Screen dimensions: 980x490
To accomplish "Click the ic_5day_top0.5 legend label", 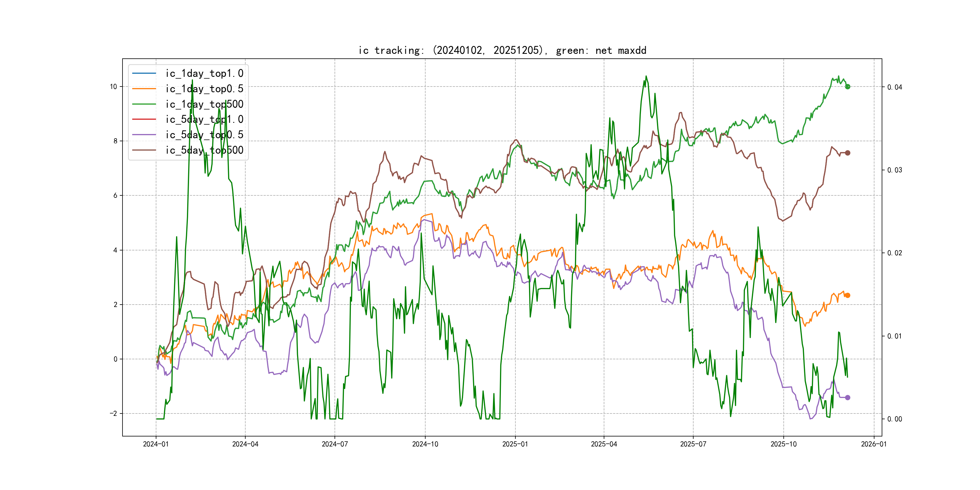I will [x=204, y=135].
